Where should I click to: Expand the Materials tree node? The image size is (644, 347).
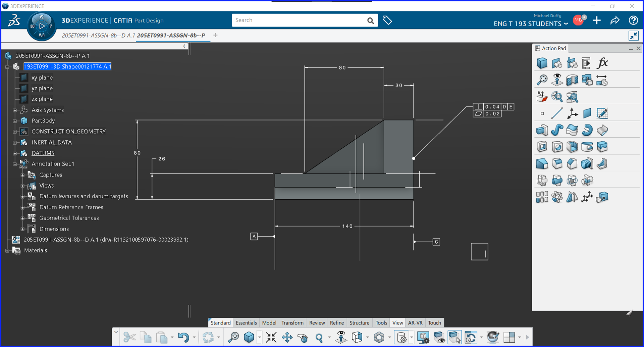point(7,251)
